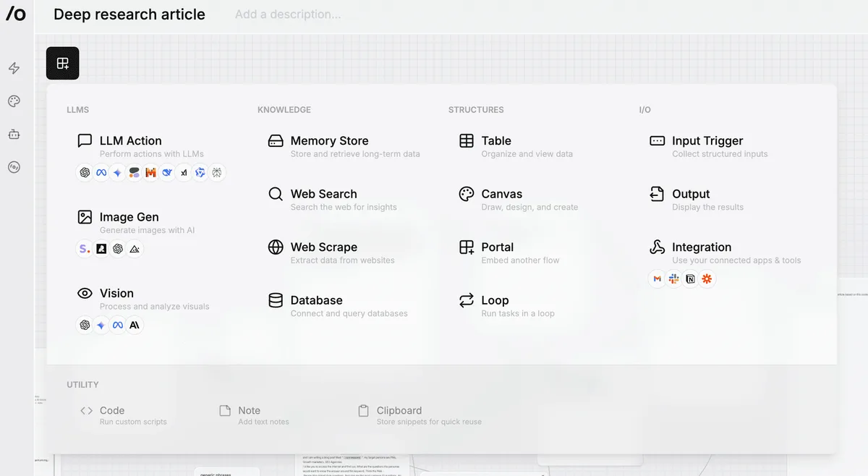The image size is (868, 476).
Task: Select the Integration option
Action: pyautogui.click(x=725, y=252)
